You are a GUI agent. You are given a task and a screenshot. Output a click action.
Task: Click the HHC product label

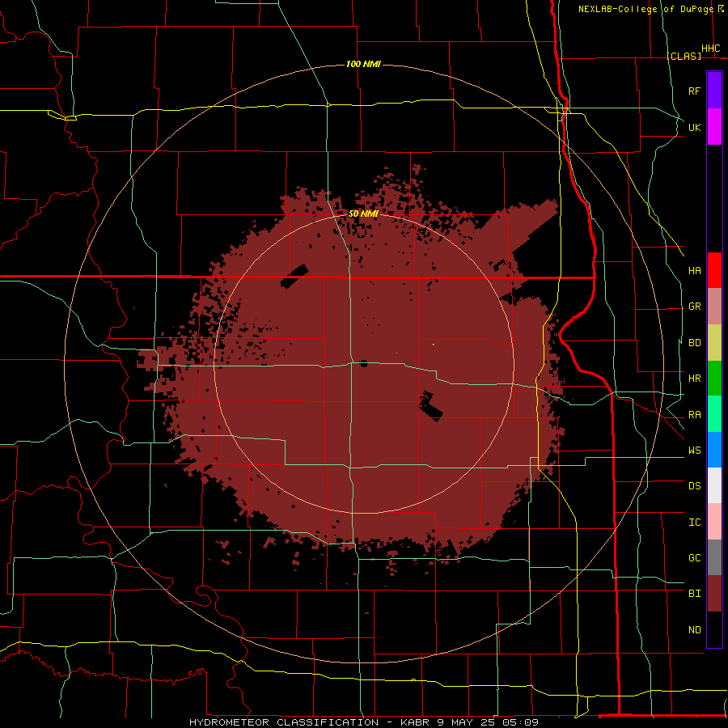click(710, 49)
